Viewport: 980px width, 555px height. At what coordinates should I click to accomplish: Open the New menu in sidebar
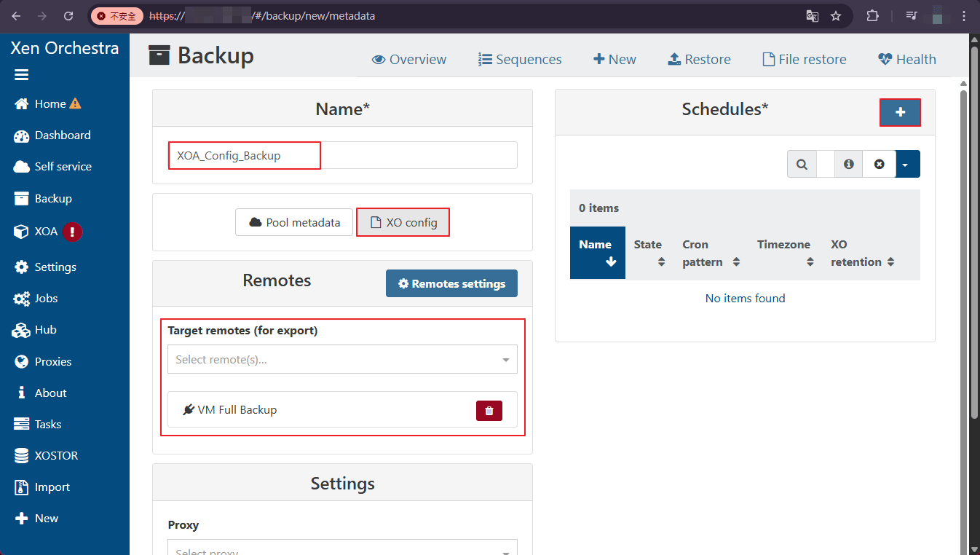click(36, 518)
